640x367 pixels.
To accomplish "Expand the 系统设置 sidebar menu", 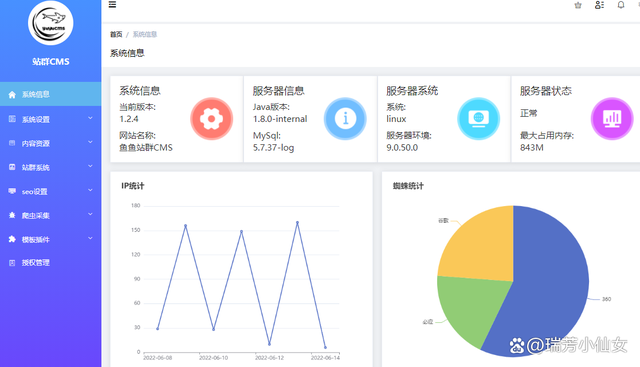I will [x=51, y=119].
